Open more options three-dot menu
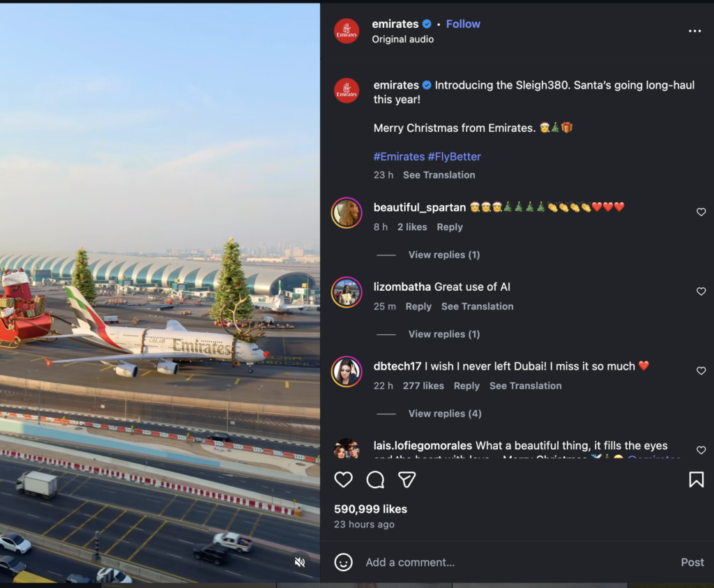The height and width of the screenshot is (588, 714). [694, 31]
